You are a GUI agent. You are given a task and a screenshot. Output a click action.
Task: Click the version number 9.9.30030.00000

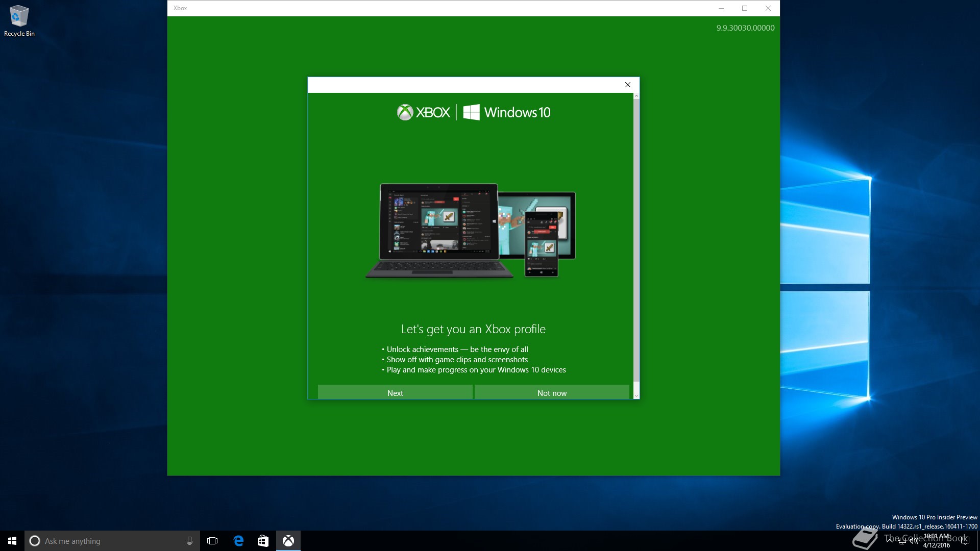pyautogui.click(x=745, y=28)
